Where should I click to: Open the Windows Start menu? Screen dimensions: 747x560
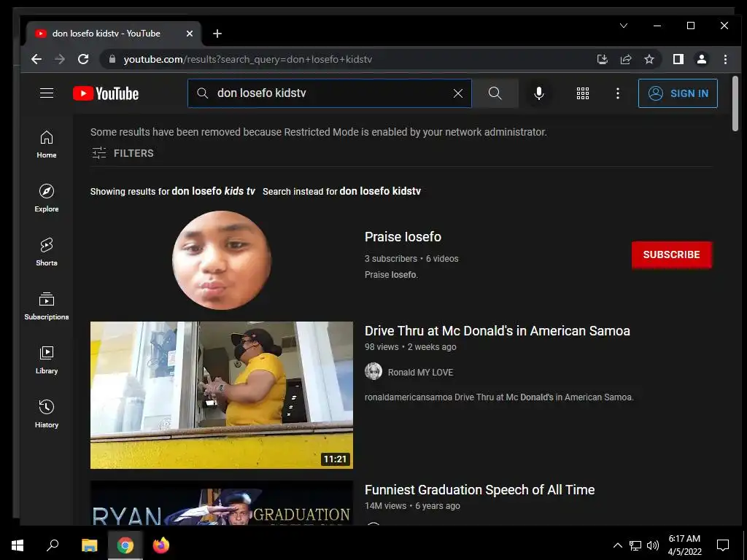[18, 545]
